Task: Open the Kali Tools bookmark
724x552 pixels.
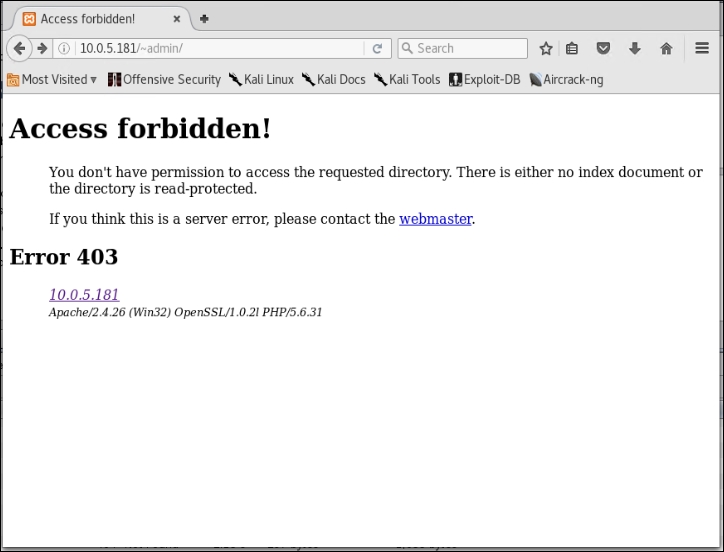Action: point(407,79)
